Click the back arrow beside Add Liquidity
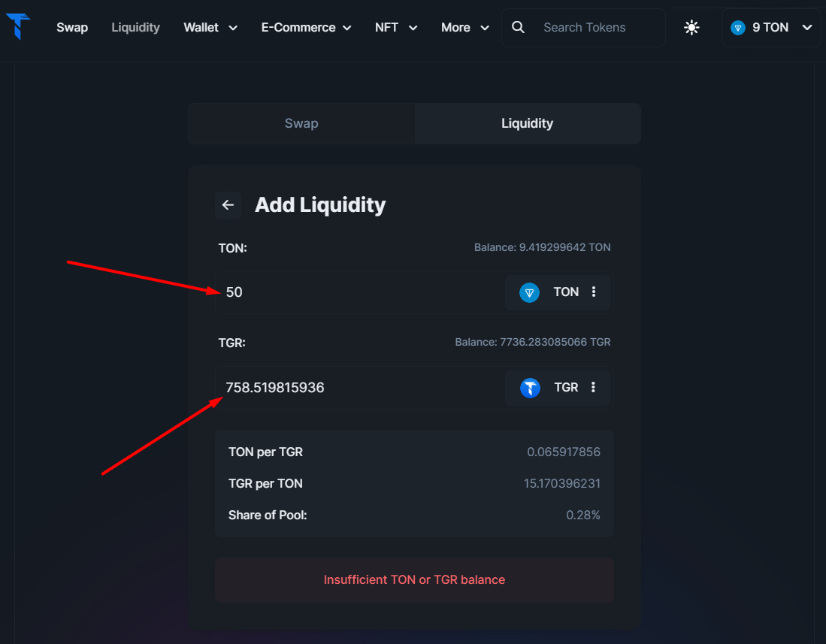Screen dimensions: 826x644 pyautogui.click(x=228, y=205)
